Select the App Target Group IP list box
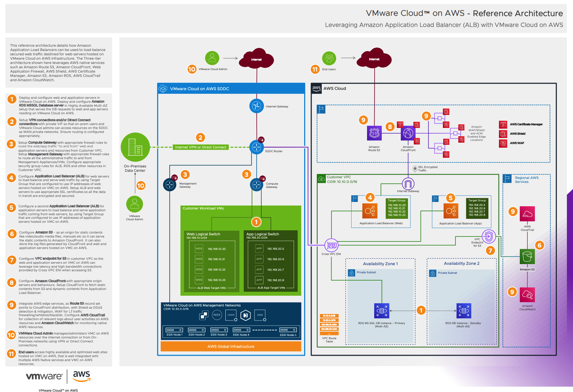This screenshot has width=573, height=392. [477, 208]
